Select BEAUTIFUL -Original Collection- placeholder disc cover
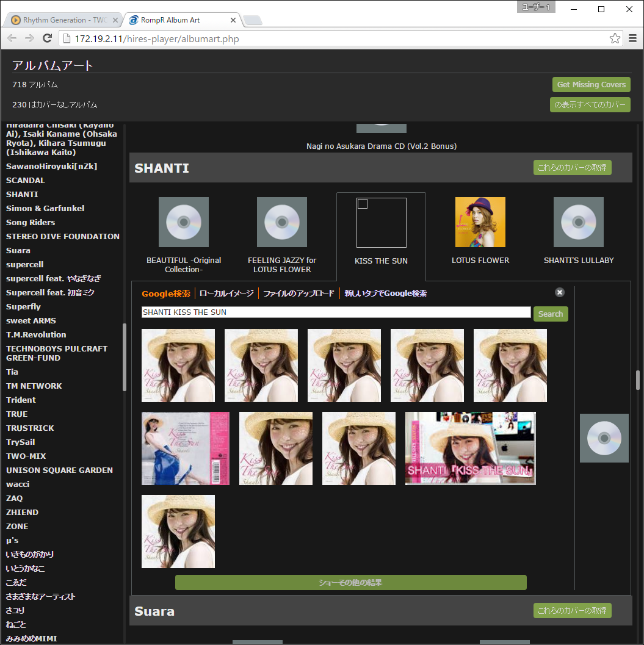The width and height of the screenshot is (644, 645). click(x=184, y=222)
